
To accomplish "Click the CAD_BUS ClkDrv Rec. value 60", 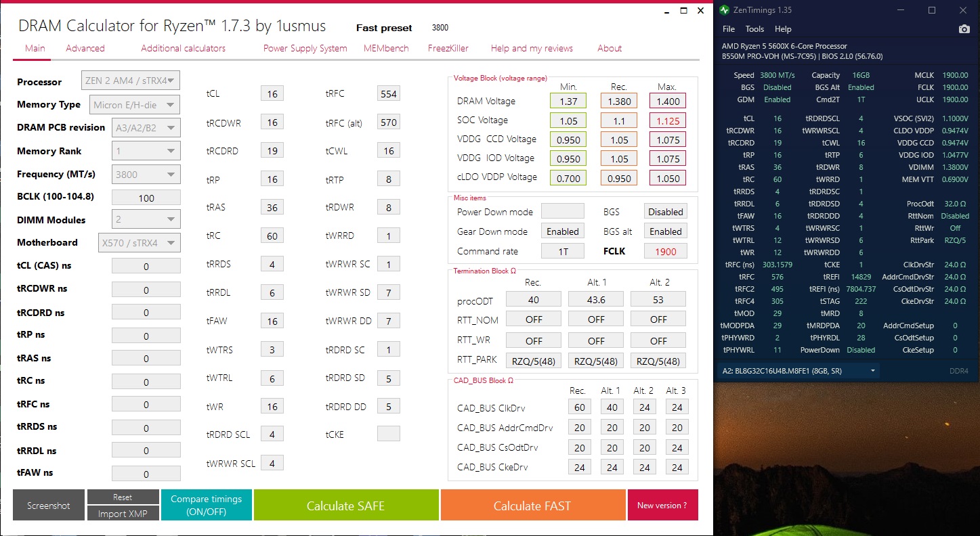I will [580, 407].
